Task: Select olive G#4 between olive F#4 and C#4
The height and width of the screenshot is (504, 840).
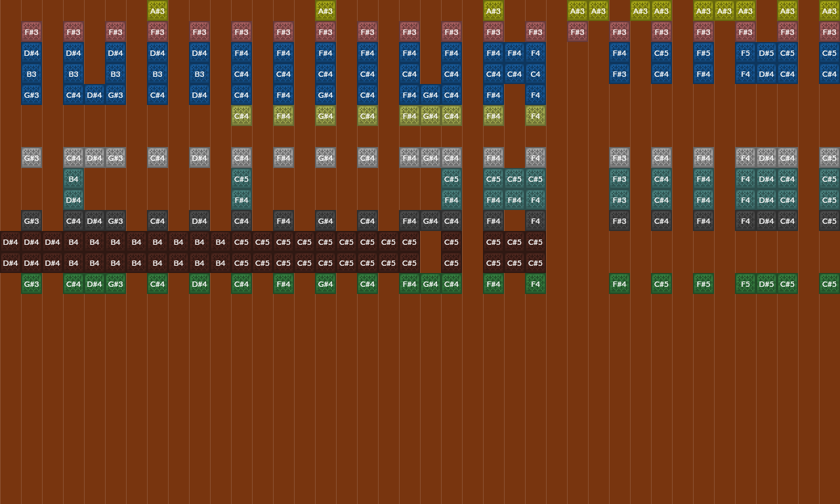Action: coord(430,116)
